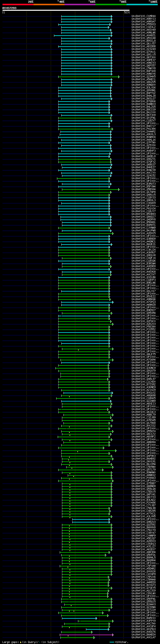
Task: Select label UniRef100_A2R933
Action: point(143,542)
